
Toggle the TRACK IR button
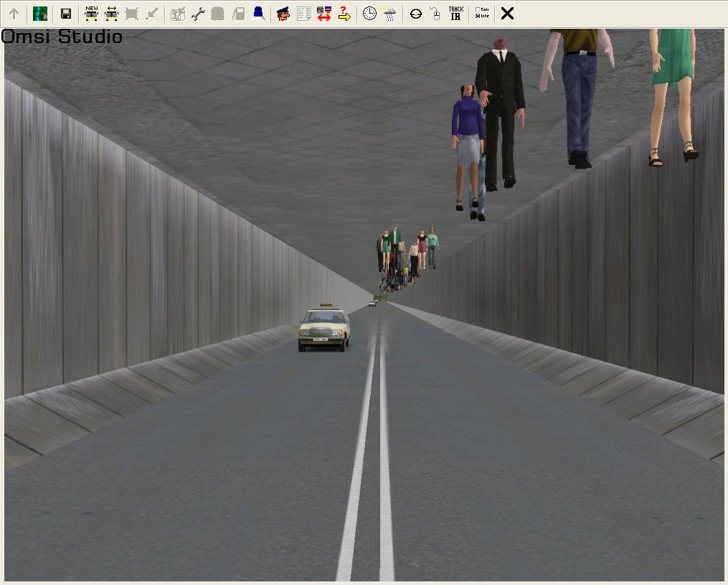[456, 13]
